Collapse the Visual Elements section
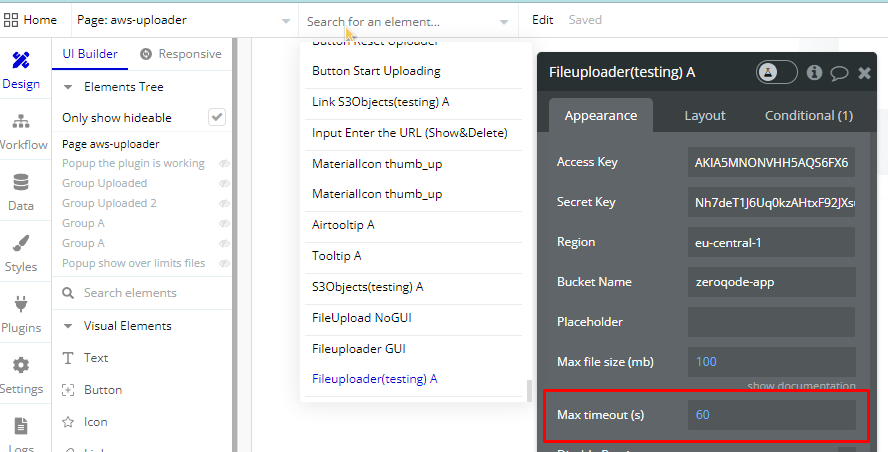Screen dimensions: 888x452 [x=68, y=326]
